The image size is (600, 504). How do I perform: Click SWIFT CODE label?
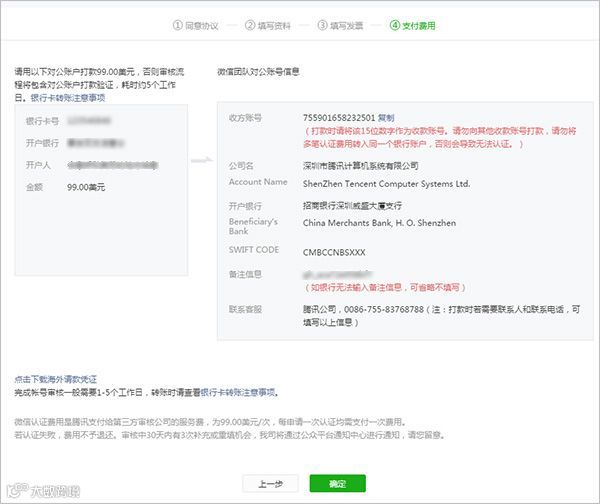pyautogui.click(x=254, y=250)
